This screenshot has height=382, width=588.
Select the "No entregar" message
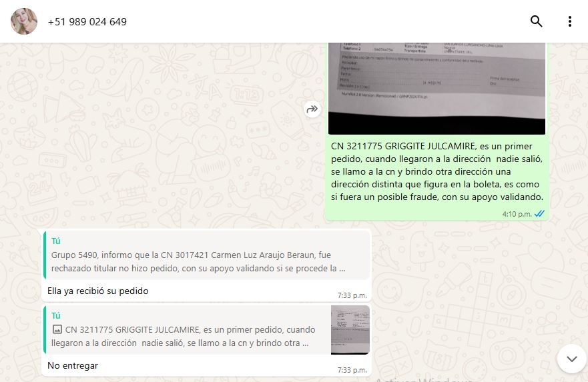coord(73,365)
